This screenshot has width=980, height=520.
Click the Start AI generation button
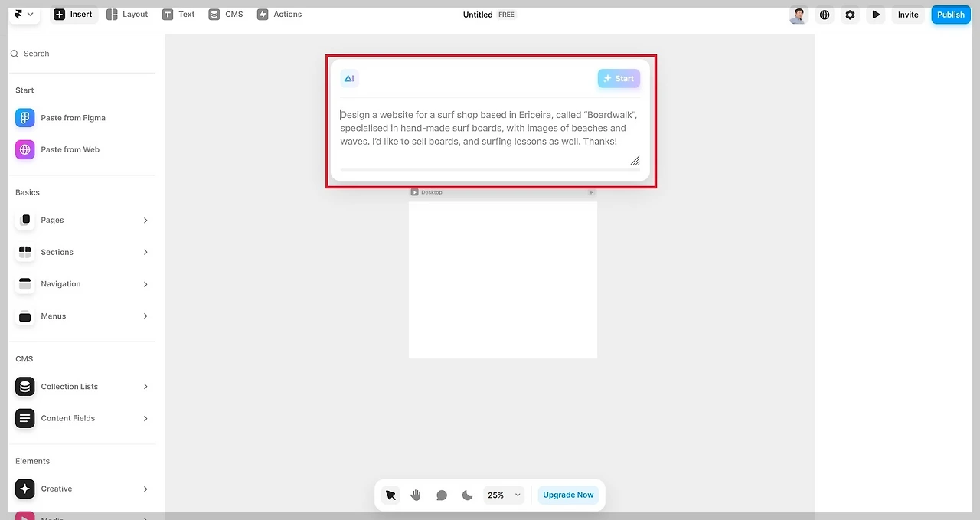click(x=619, y=78)
